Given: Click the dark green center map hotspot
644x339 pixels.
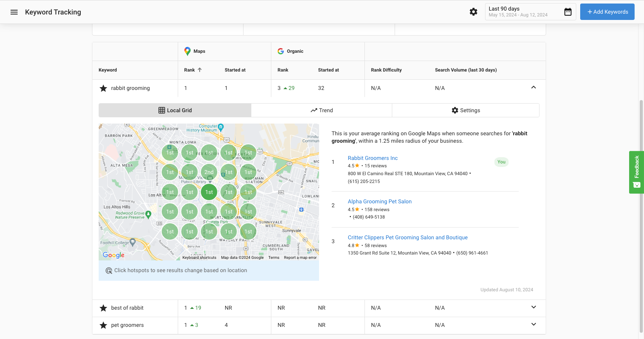Looking at the screenshot, I should click(209, 192).
